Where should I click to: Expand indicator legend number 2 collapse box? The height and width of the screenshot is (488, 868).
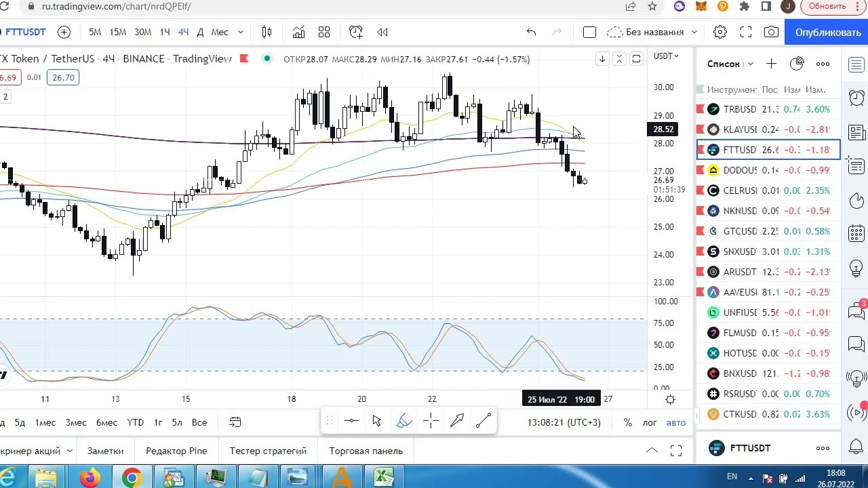[x=5, y=97]
